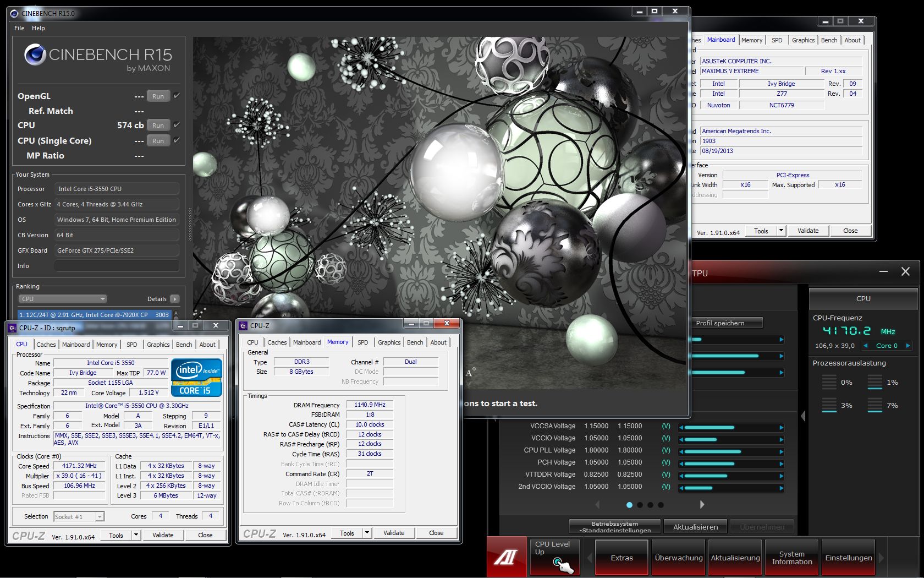
Task: Open ranking Details arrow button
Action: [175, 299]
